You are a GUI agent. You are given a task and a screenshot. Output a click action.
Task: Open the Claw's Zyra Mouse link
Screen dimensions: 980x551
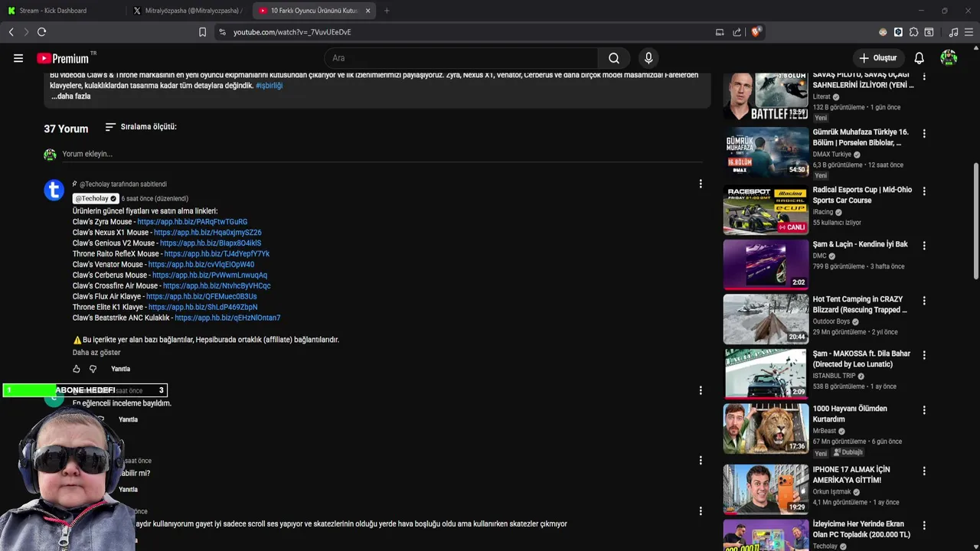point(192,222)
